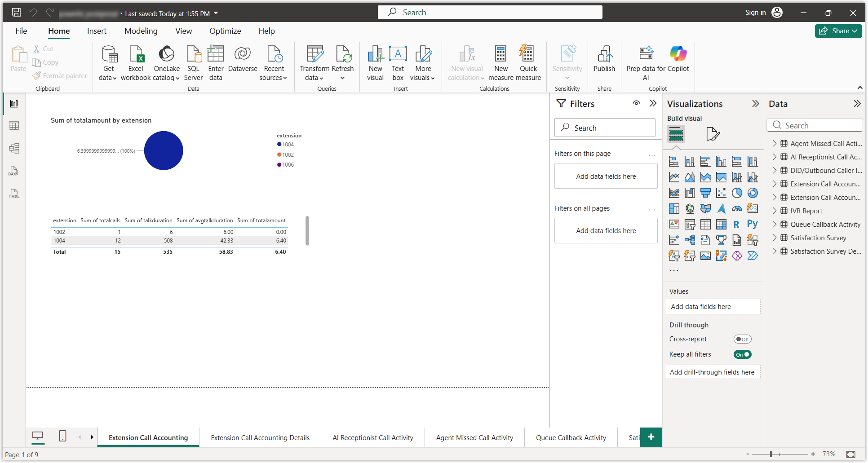Open the View ribbon tab

(x=183, y=31)
